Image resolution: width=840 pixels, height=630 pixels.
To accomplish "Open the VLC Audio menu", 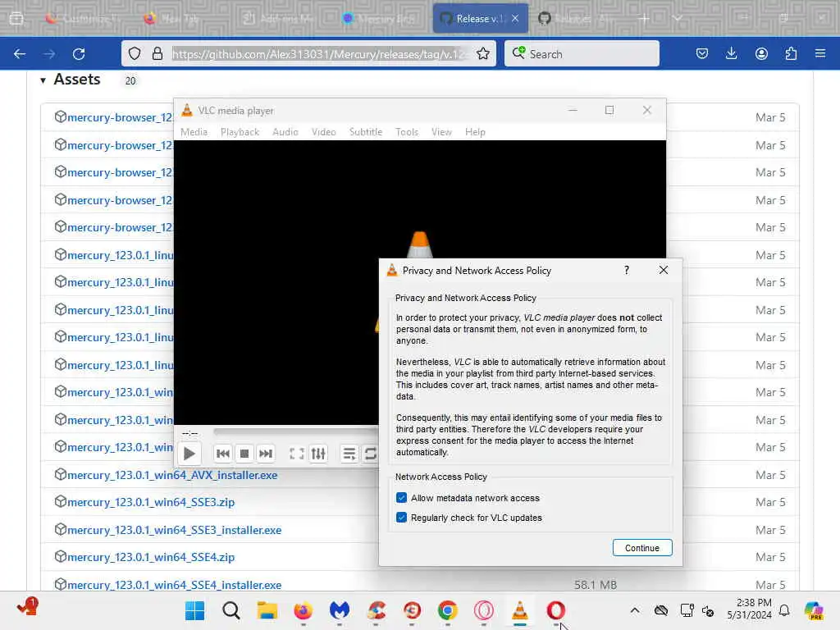I will [285, 132].
